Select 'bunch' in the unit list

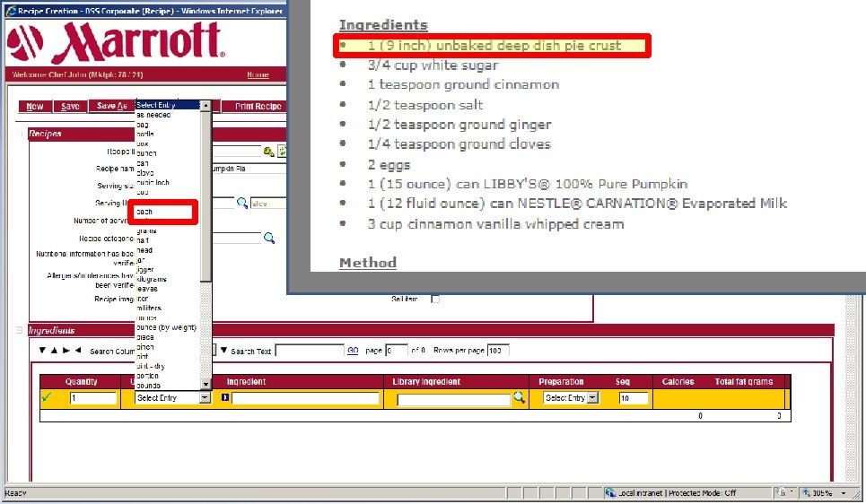click(146, 153)
